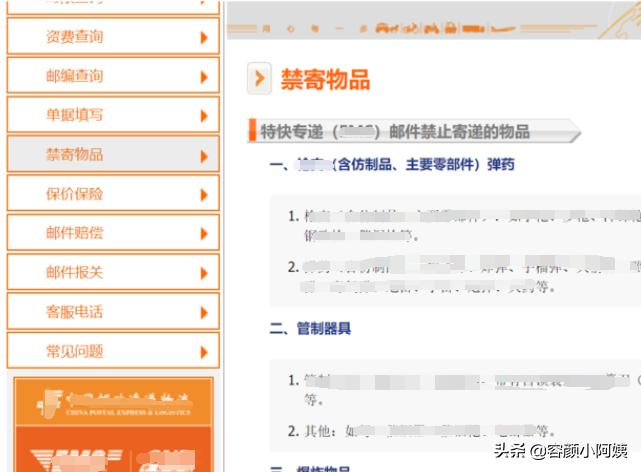
Task: Click the China Postal Express & Logistics banner
Action: pos(114,402)
